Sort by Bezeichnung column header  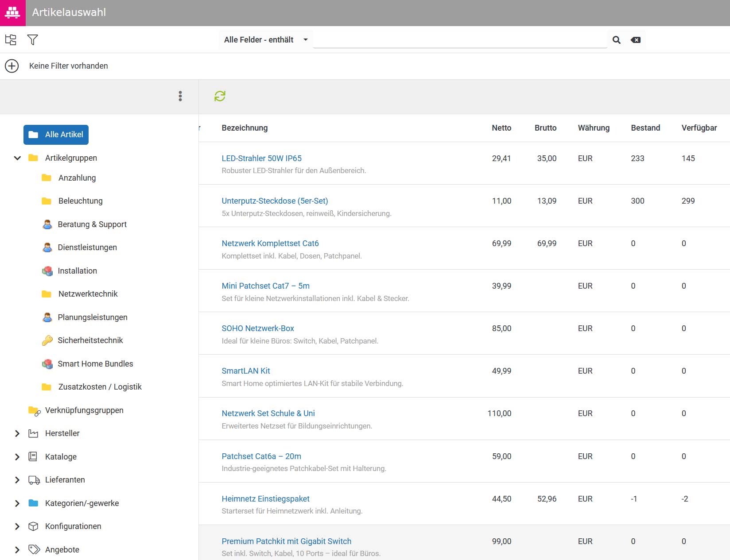click(x=245, y=128)
